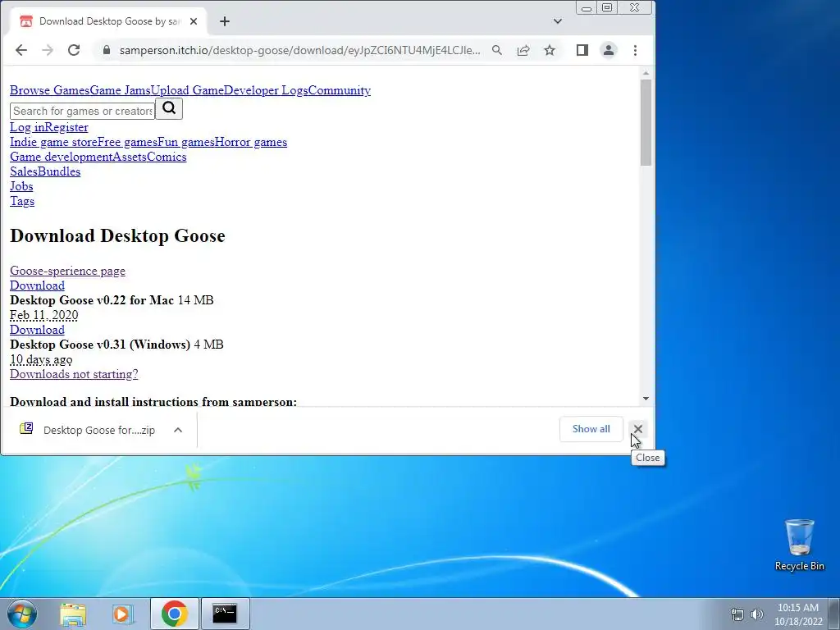Open the Chrome three-dot menu

point(636,50)
